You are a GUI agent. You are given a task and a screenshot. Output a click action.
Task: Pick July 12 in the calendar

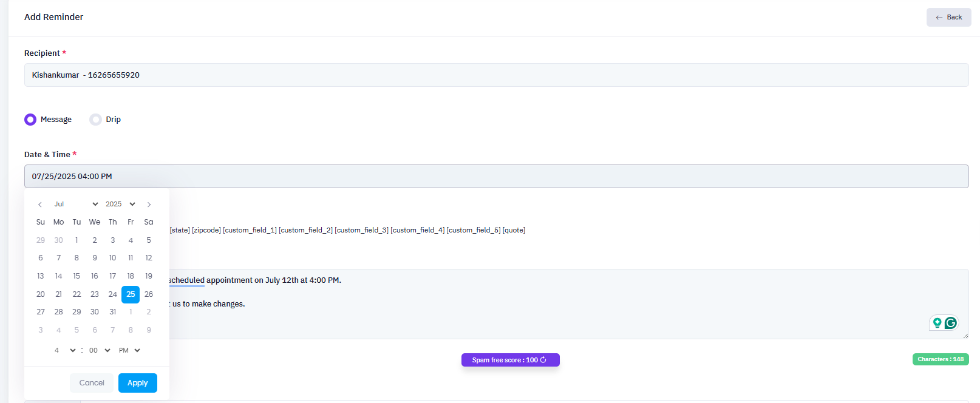tap(149, 258)
